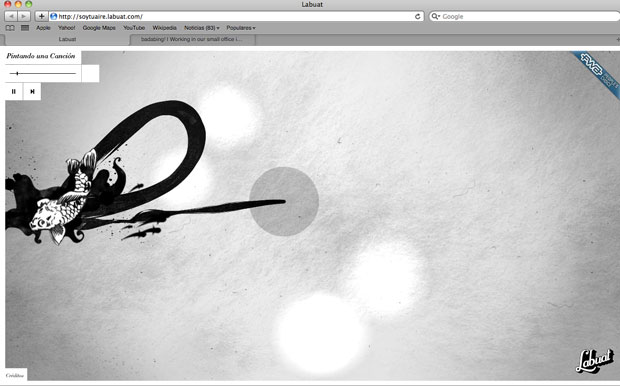Skip to next song with the skip button

pyautogui.click(x=32, y=91)
